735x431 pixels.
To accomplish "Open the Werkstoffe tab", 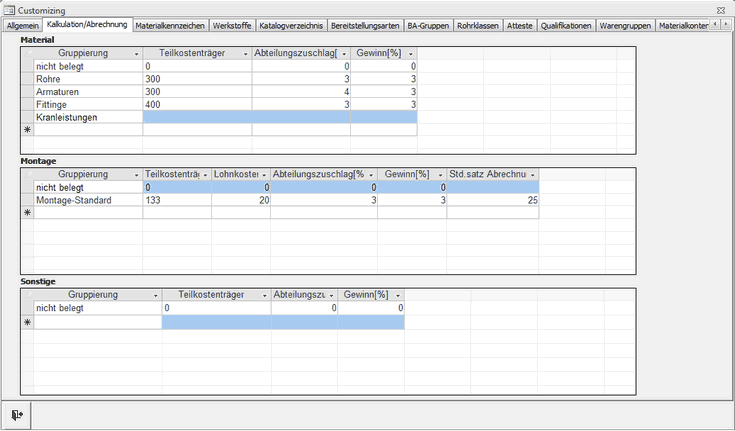I will pos(231,25).
